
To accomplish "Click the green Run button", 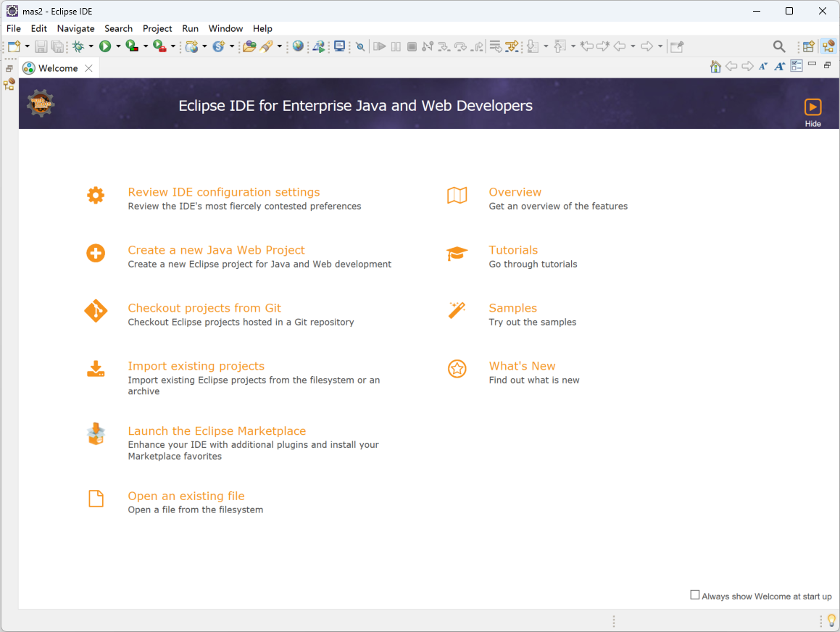I will click(x=105, y=46).
